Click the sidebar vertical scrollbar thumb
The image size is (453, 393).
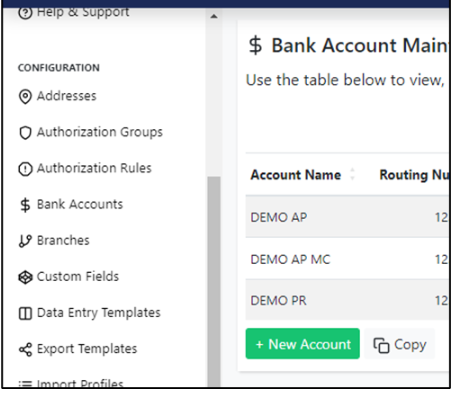click(x=214, y=282)
